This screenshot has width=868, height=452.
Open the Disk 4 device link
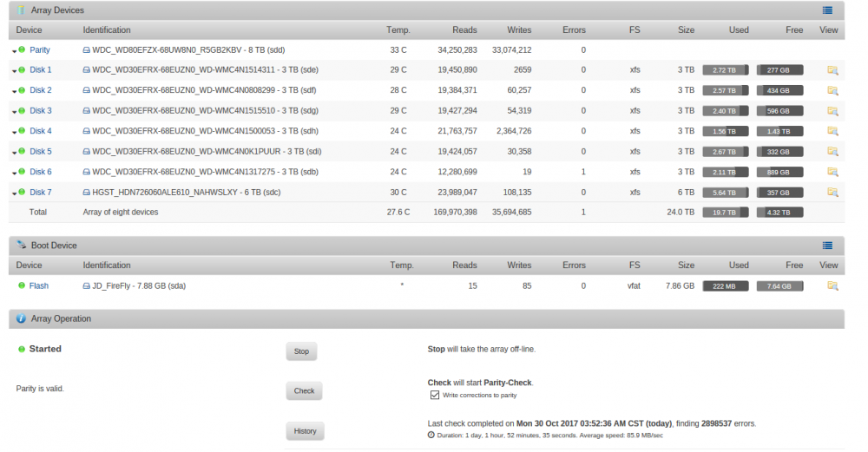point(41,131)
